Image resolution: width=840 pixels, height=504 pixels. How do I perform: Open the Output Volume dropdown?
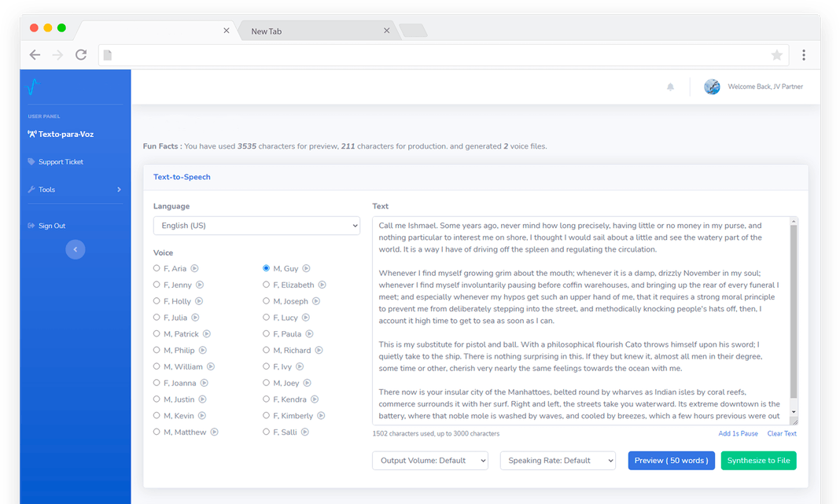point(430,461)
